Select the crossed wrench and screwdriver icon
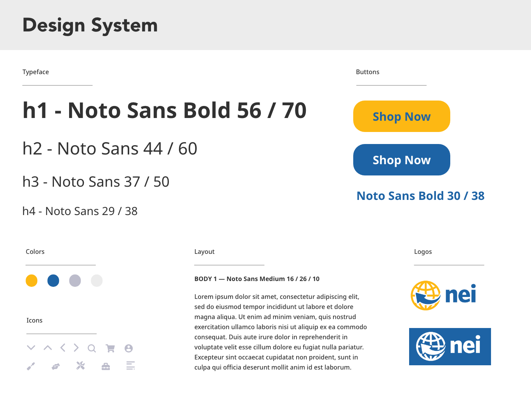The width and height of the screenshot is (531, 420). click(80, 366)
